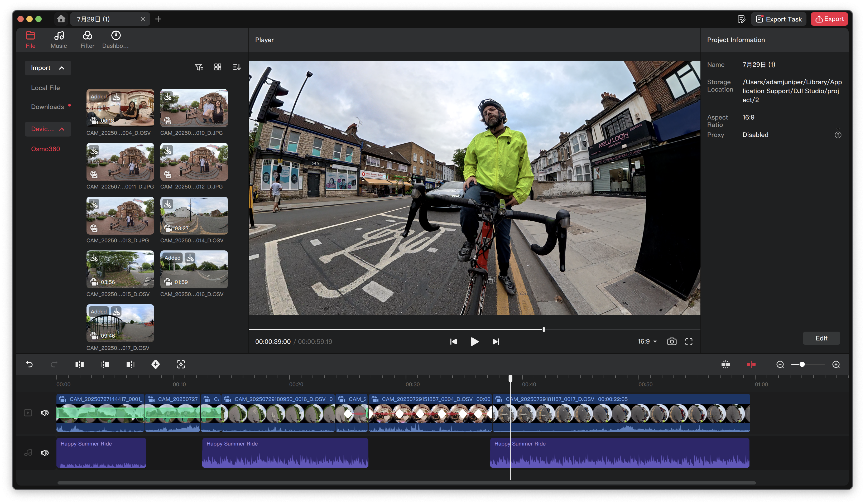Mute the music track
Screen dimensions: 865x504
click(x=45, y=453)
